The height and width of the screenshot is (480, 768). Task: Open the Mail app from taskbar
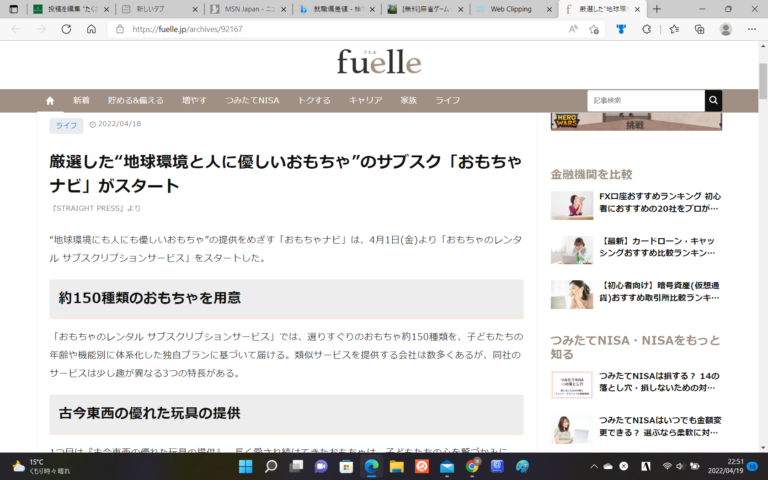point(447,466)
